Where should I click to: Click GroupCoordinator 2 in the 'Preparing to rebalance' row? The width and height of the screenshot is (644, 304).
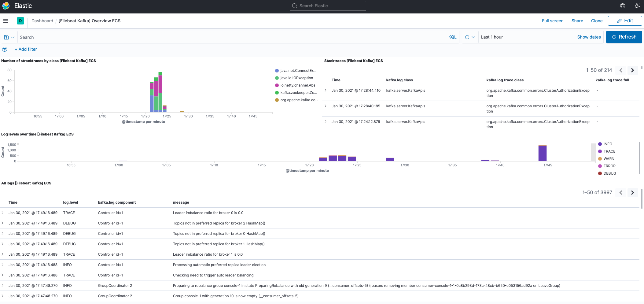pyautogui.click(x=115, y=286)
